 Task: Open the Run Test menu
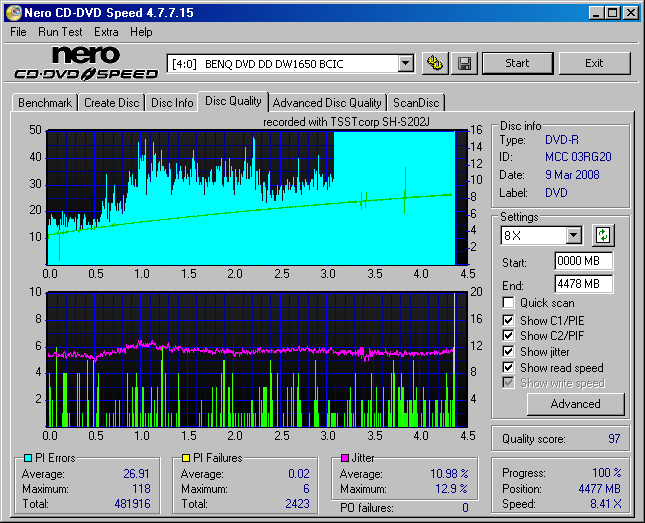(x=60, y=32)
